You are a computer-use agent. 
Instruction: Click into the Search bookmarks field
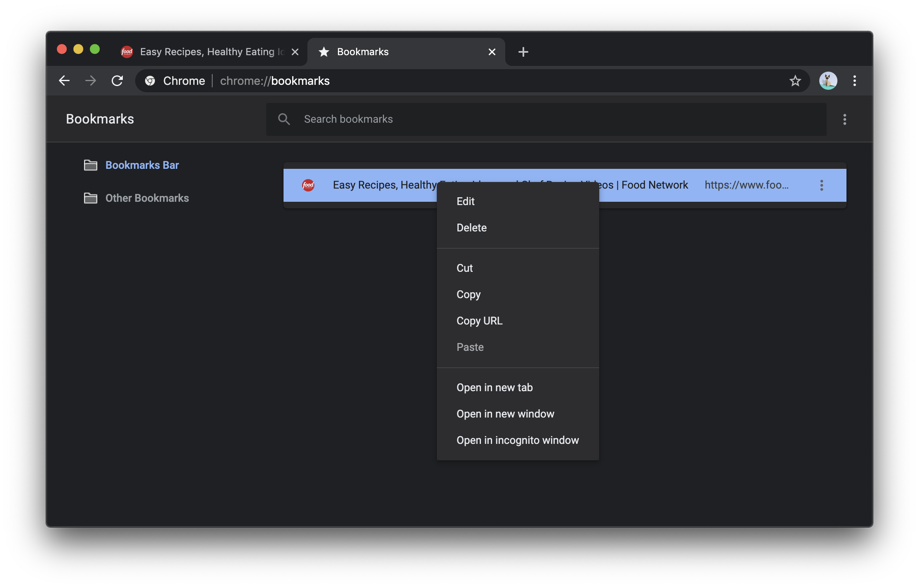[546, 119]
